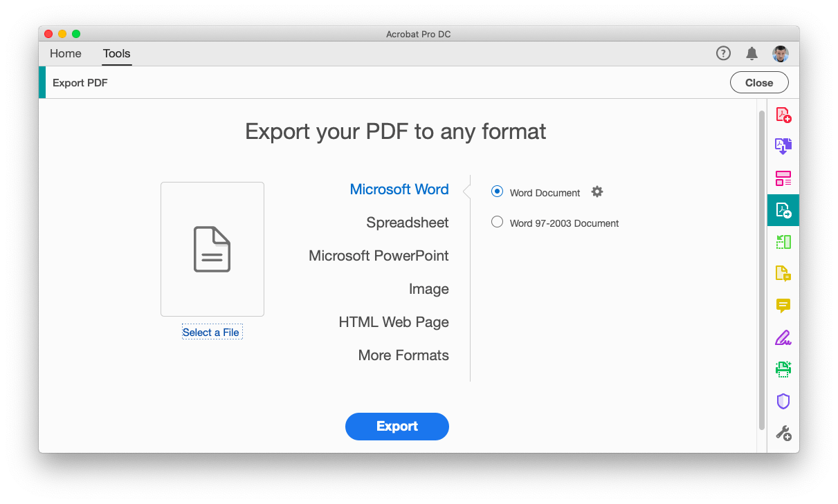Choose Word 97-2003 Document format
838x504 pixels.
coord(497,222)
